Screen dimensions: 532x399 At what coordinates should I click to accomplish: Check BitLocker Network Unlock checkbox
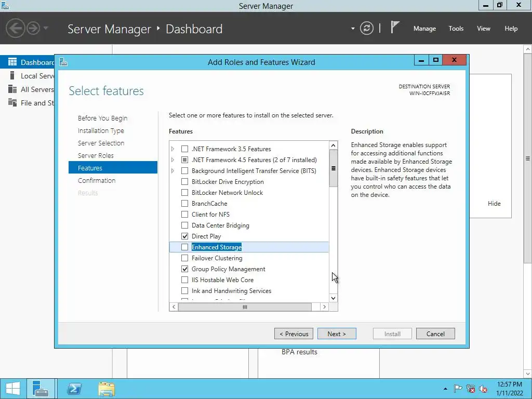point(184,192)
